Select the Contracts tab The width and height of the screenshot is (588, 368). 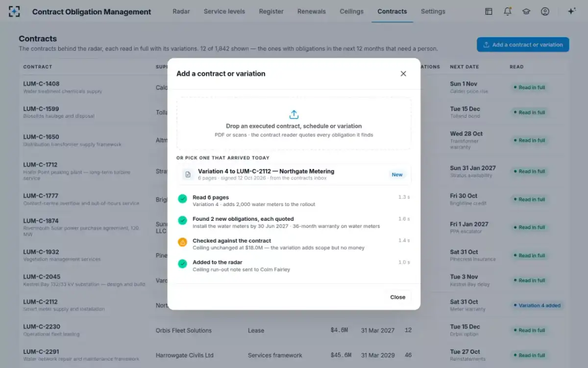392,11
